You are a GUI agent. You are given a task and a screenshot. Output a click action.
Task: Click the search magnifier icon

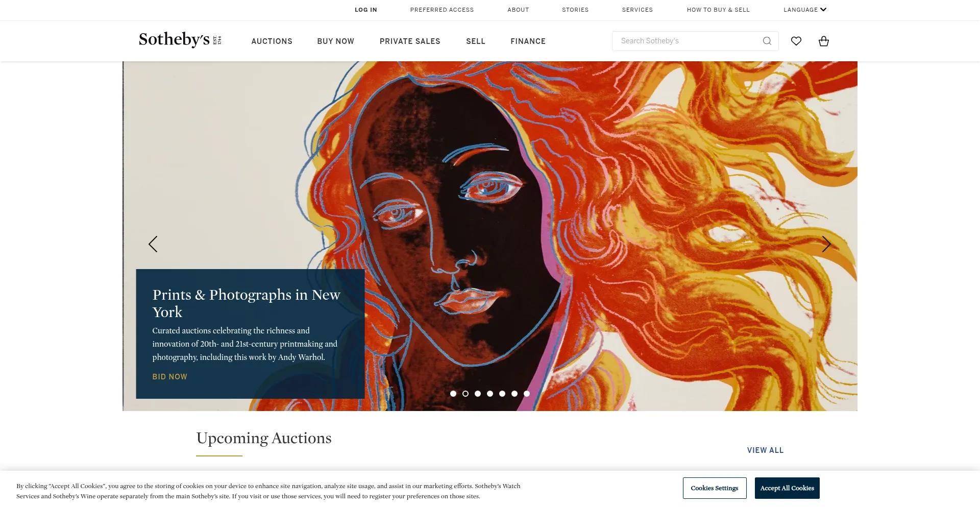(767, 41)
